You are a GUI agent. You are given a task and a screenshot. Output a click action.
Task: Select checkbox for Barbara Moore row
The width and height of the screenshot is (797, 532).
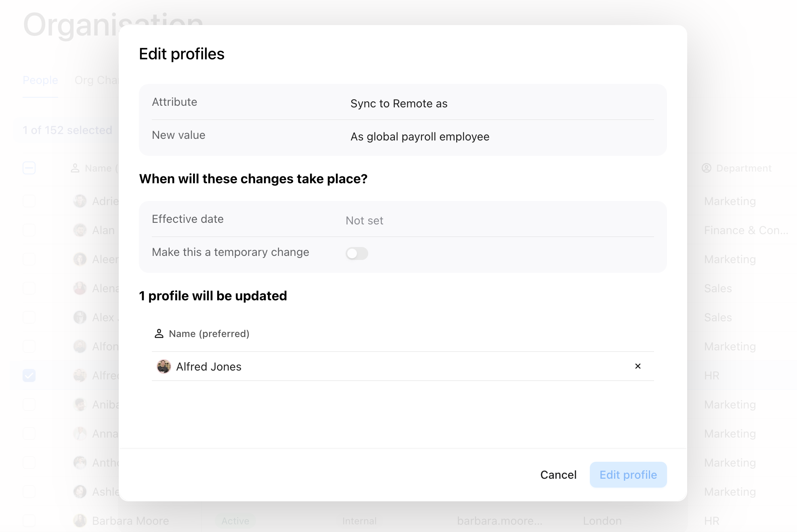click(29, 521)
